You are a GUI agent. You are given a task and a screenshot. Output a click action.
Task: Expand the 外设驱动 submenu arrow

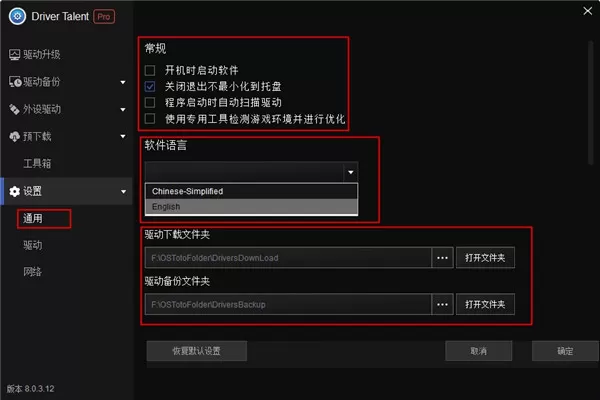123,110
